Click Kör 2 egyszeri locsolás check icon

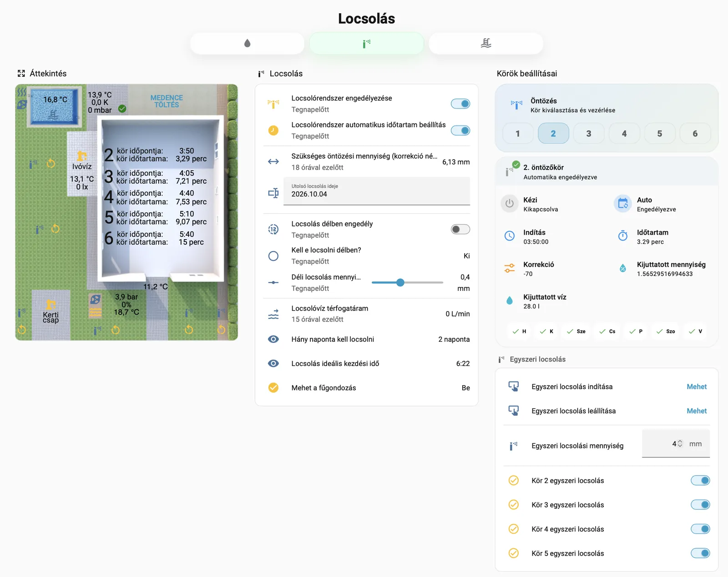point(514,481)
